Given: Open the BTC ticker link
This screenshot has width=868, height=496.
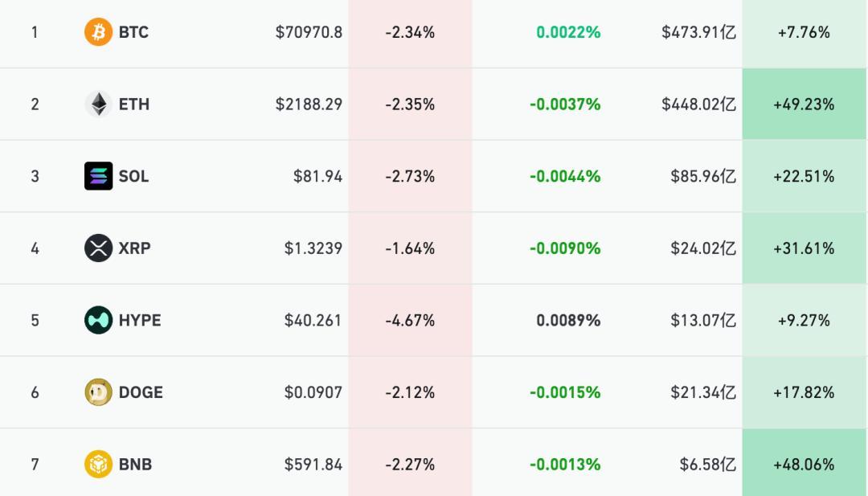Looking at the screenshot, I should coord(133,32).
